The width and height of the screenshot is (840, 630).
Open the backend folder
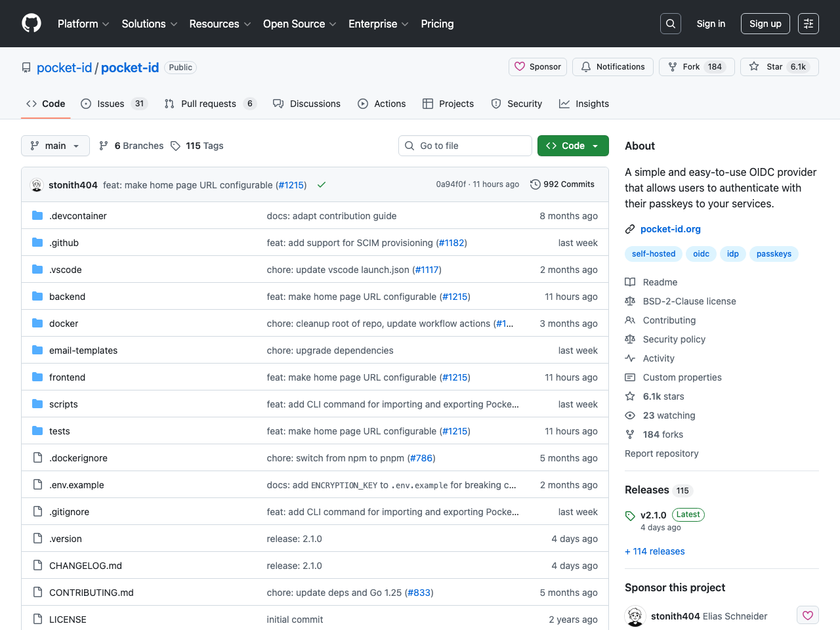[x=67, y=297]
